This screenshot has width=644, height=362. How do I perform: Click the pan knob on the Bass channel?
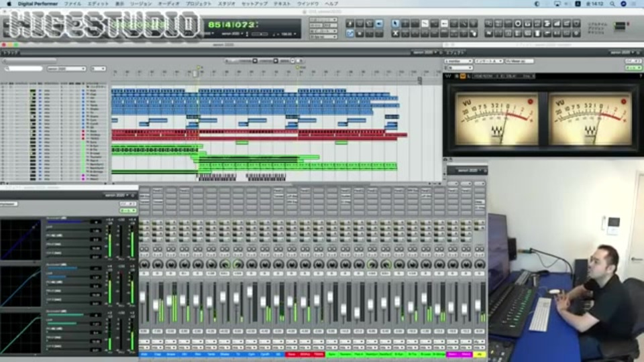click(292, 264)
